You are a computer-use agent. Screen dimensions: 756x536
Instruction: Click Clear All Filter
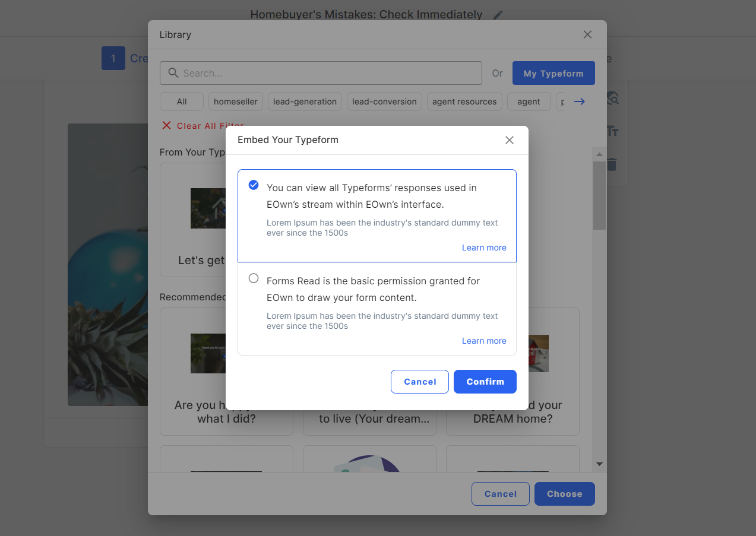203,126
